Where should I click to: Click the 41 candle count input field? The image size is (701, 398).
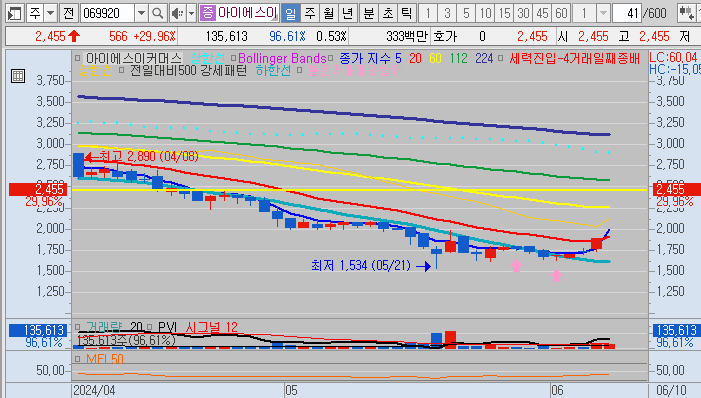pos(626,13)
